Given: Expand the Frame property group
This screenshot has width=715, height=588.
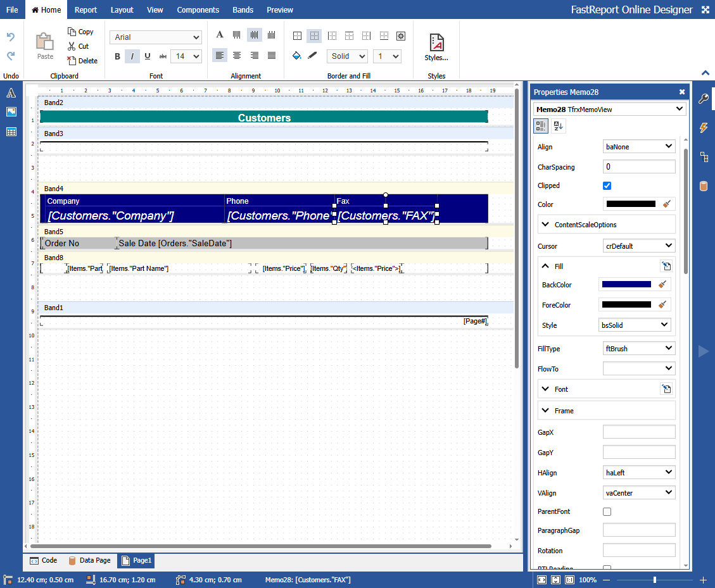Looking at the screenshot, I should pos(546,411).
